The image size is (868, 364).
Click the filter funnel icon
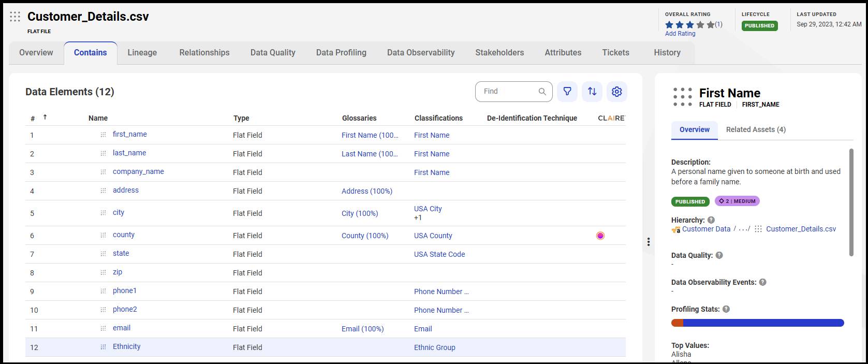(x=567, y=92)
